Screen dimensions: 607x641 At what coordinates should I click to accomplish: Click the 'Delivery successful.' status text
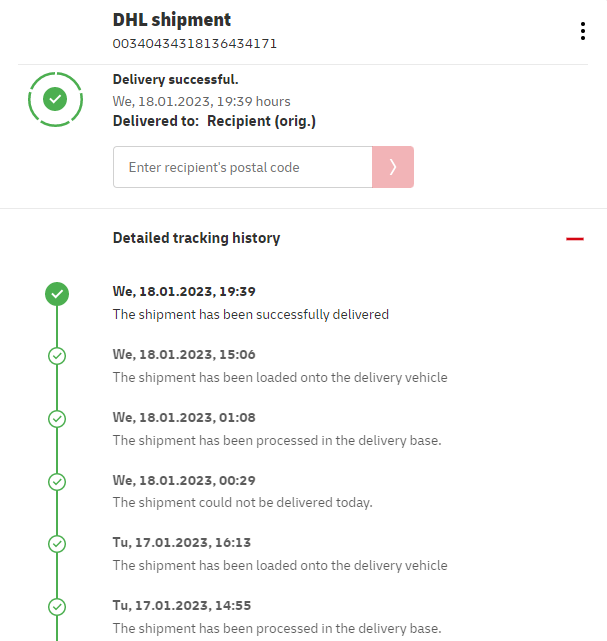point(176,80)
